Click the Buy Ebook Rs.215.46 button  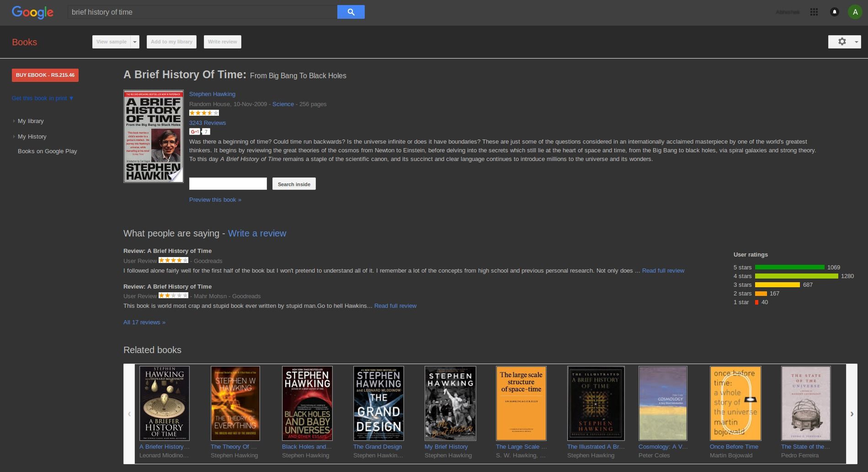coord(45,75)
